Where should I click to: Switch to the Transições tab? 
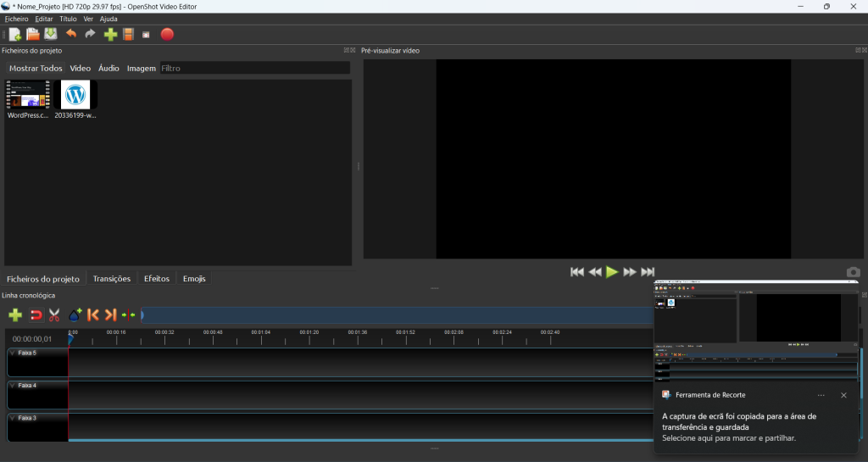(x=112, y=279)
